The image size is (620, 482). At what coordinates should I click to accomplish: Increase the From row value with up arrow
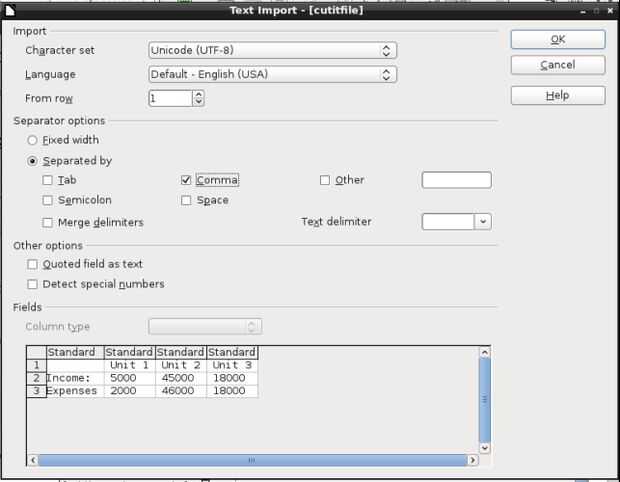pyautogui.click(x=198, y=95)
